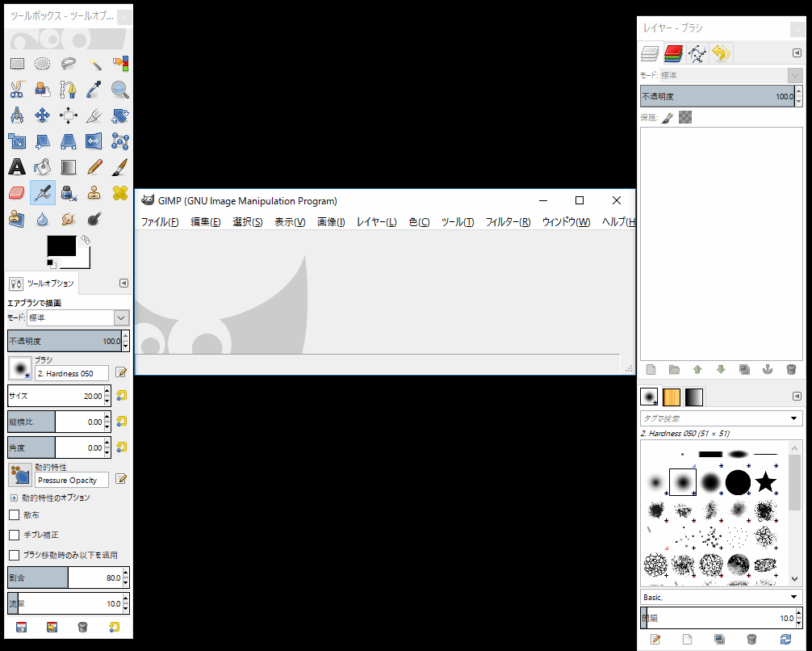Open the tag search dropdown arrow
This screenshot has width=812, height=651.
pyautogui.click(x=794, y=418)
